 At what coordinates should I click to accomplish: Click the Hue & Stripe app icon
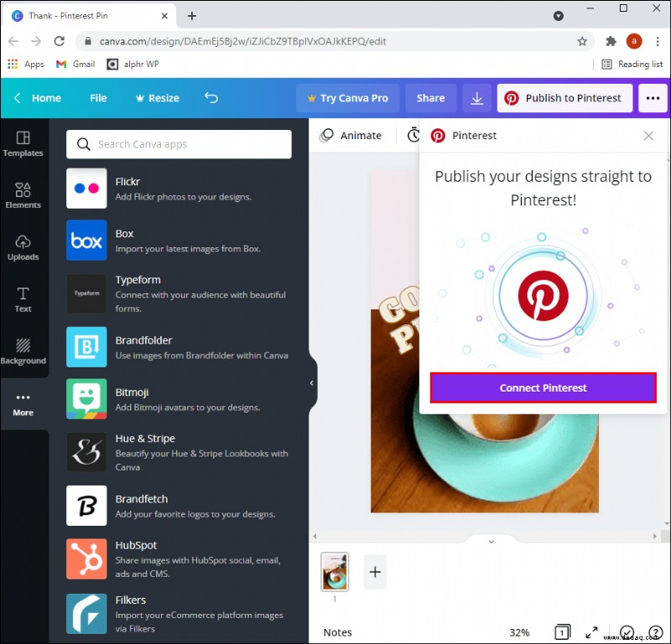coord(86,452)
